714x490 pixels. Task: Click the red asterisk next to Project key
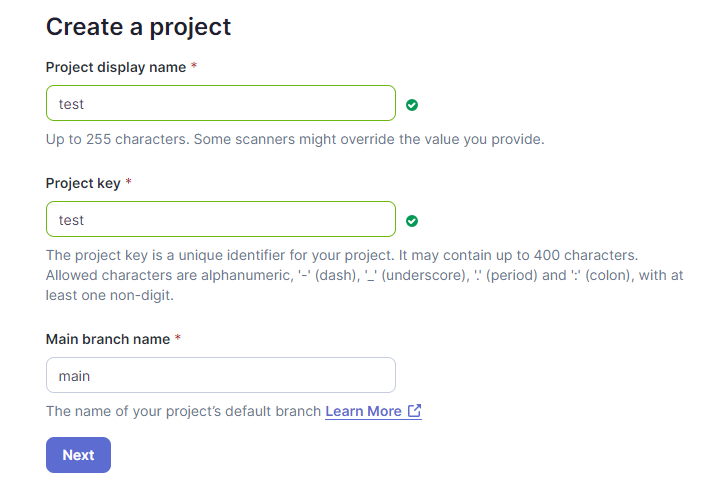point(128,182)
